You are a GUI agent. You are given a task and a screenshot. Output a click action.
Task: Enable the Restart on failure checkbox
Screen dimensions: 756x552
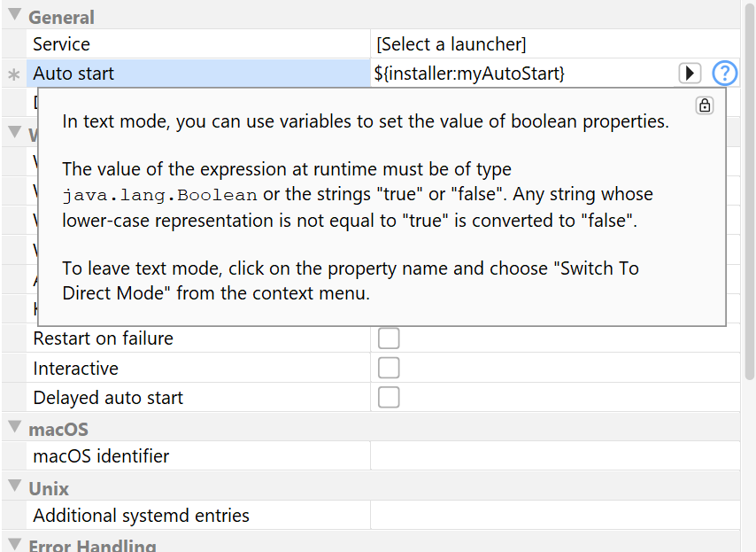click(x=389, y=338)
